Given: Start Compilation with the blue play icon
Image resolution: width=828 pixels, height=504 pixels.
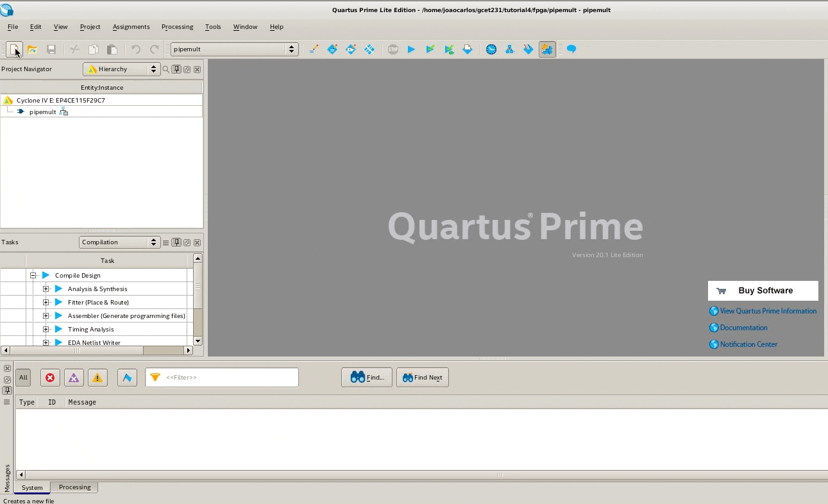Looking at the screenshot, I should click(x=412, y=49).
